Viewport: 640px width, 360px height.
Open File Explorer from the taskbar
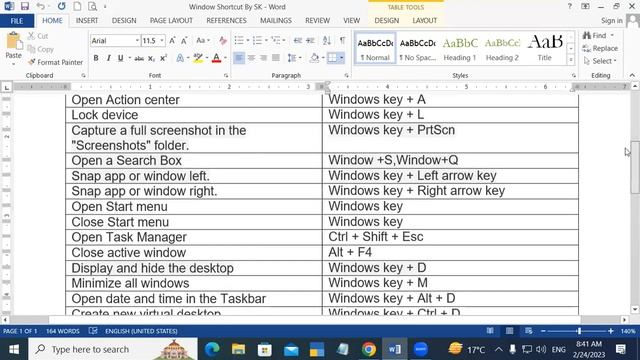coord(238,349)
